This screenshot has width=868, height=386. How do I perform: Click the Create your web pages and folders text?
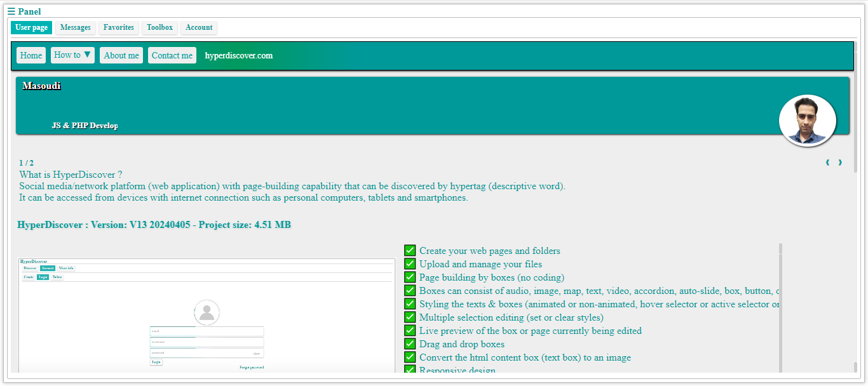(x=490, y=251)
